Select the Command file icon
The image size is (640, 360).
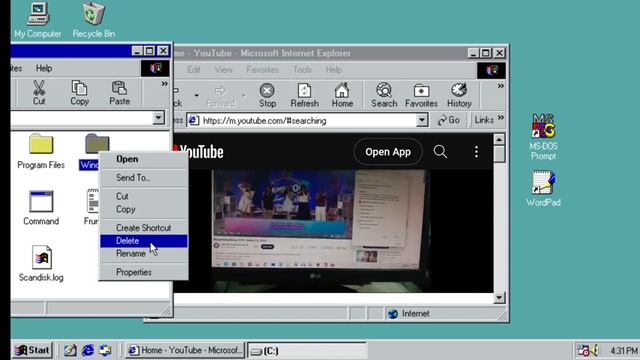[x=41, y=208]
